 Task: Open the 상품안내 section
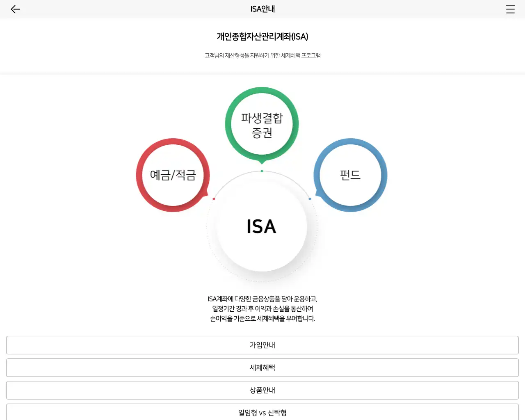[x=262, y=390]
